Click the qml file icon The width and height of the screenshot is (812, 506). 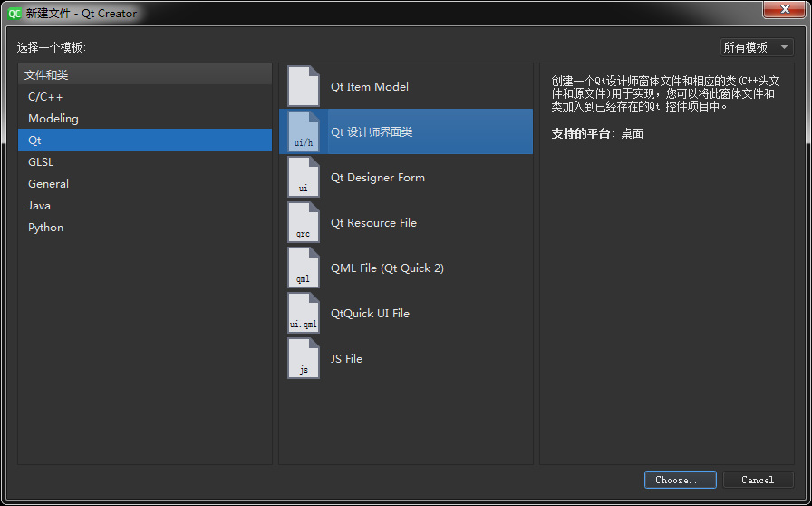pos(304,268)
